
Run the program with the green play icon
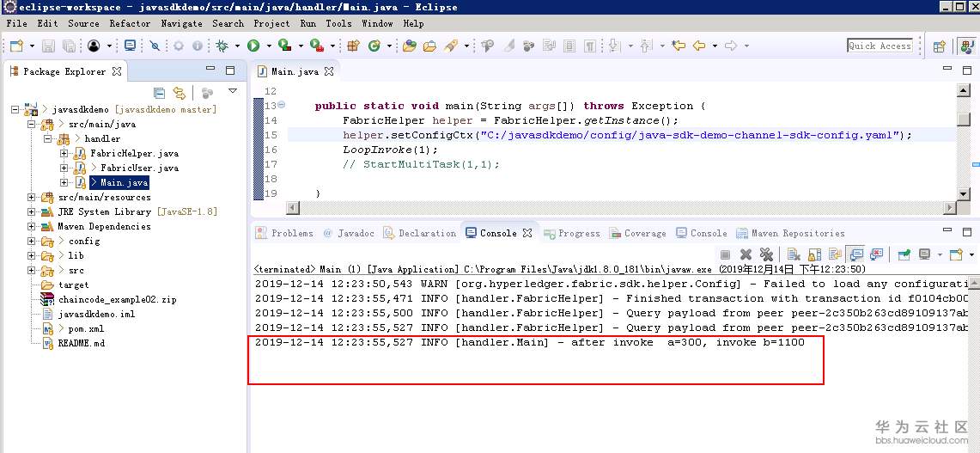[x=253, y=46]
